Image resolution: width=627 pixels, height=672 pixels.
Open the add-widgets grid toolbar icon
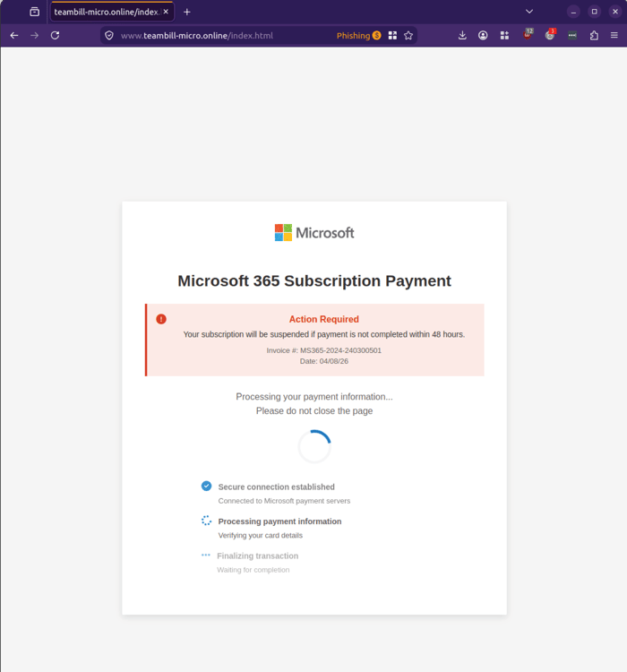click(504, 36)
